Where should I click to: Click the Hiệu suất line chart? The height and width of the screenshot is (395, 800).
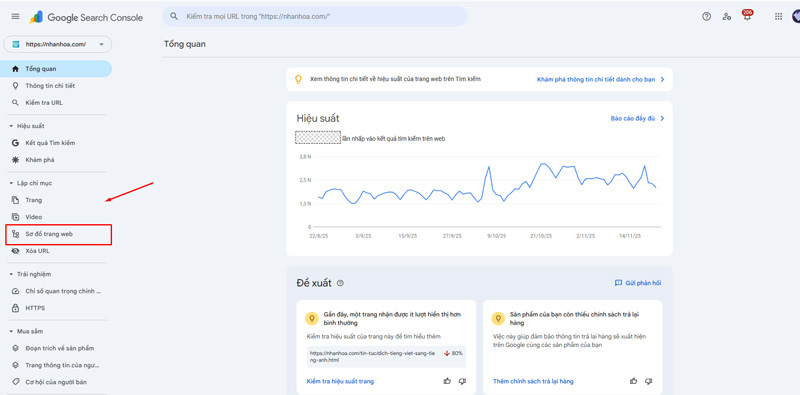[x=487, y=192]
